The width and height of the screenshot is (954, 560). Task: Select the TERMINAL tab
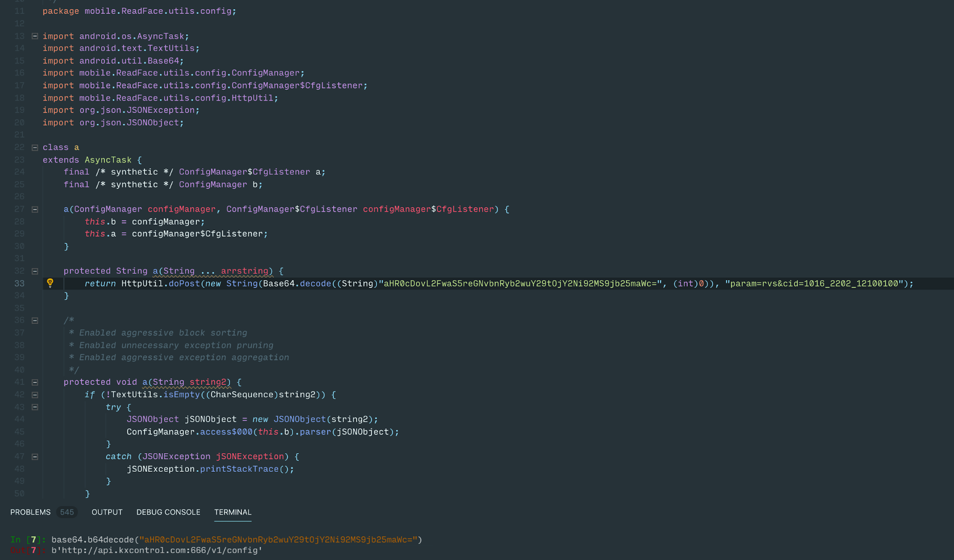[x=232, y=512]
